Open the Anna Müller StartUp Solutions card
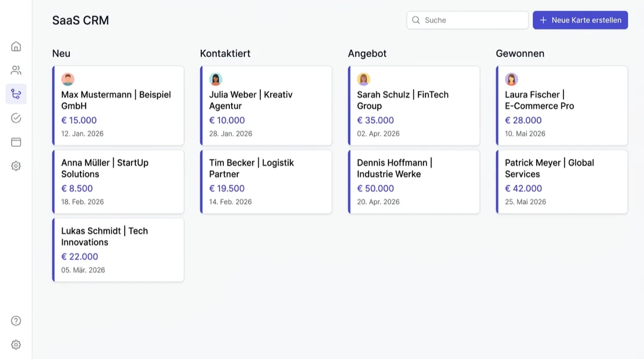Image resolution: width=644 pixels, height=359 pixels. click(118, 182)
